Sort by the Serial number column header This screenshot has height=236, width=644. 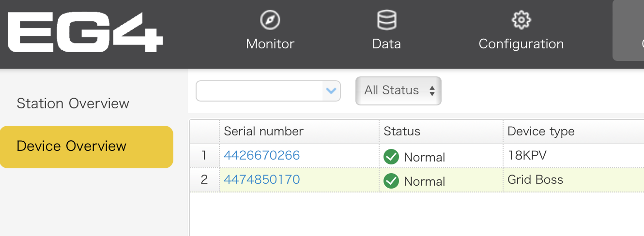tap(263, 131)
